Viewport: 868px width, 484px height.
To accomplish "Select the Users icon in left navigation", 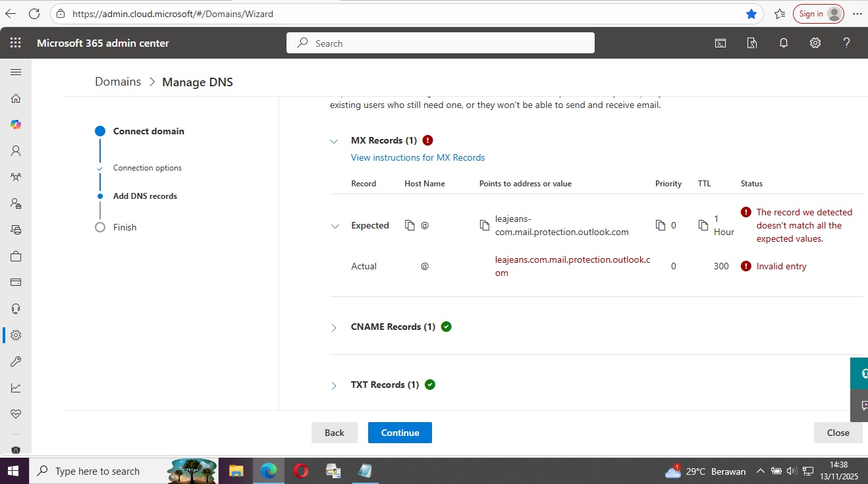I will (x=15, y=150).
